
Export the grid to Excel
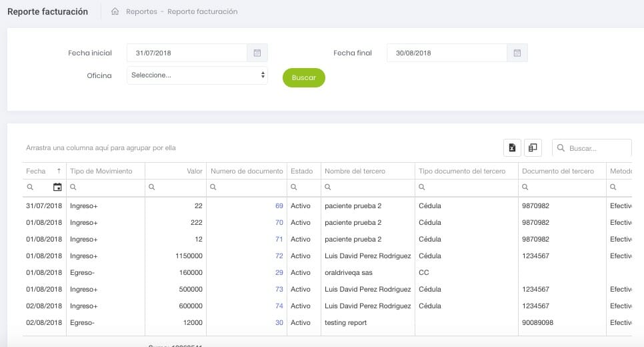(511, 148)
